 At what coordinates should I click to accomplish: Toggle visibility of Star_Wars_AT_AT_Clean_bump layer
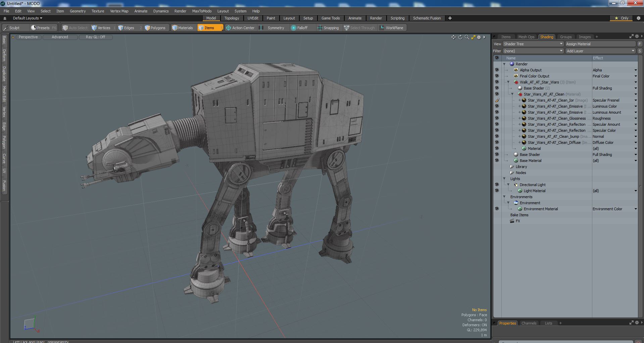pos(497,136)
